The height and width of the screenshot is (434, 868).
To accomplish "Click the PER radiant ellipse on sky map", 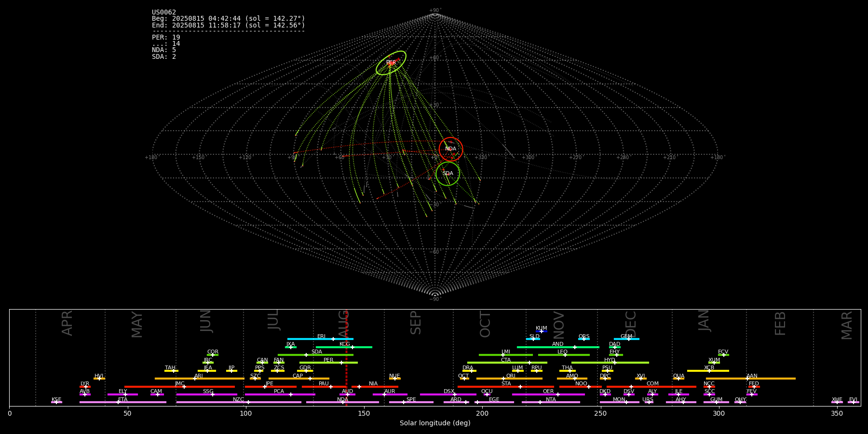I will pos(391,63).
